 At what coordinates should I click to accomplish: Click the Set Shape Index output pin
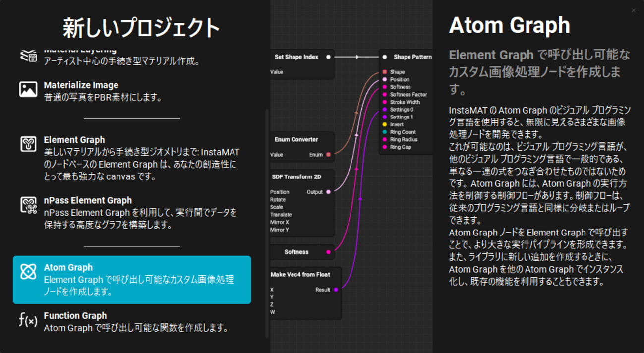click(328, 57)
